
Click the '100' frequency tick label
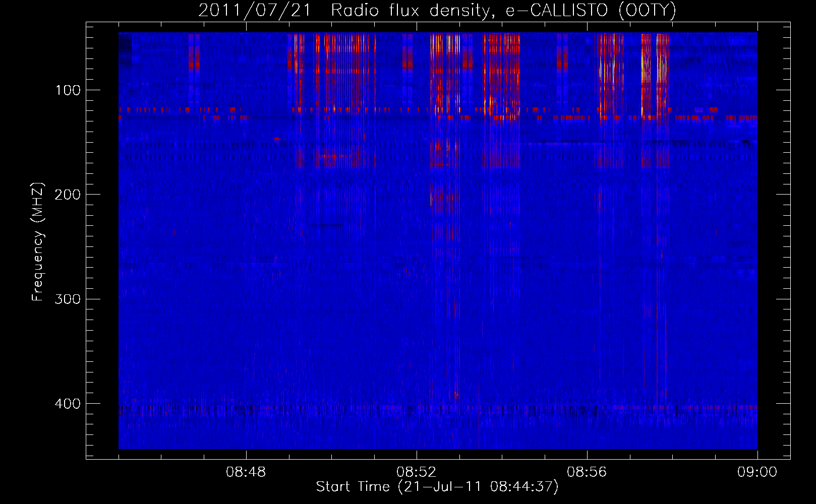point(68,90)
